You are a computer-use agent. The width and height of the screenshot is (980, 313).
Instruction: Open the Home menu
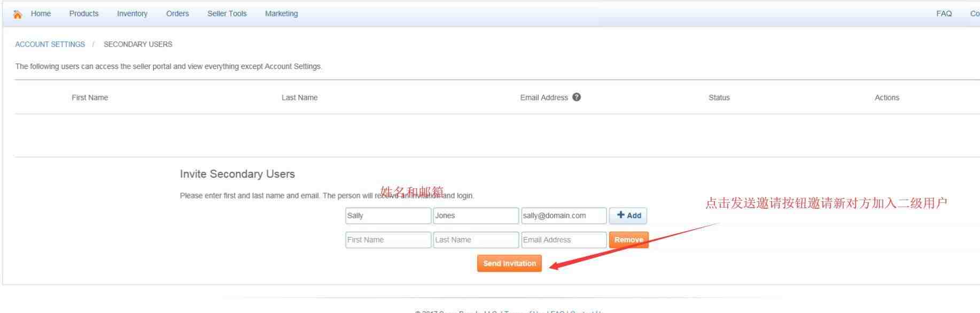(41, 14)
